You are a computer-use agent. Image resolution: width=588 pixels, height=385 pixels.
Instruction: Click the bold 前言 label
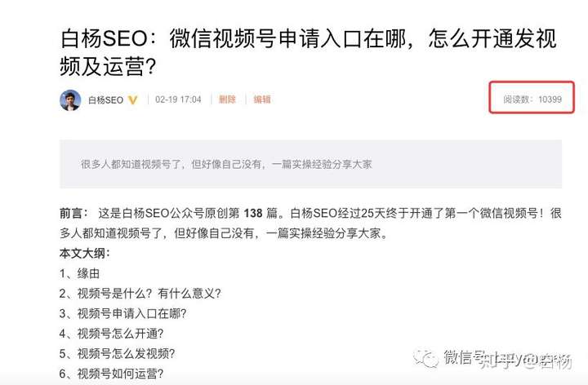73,213
